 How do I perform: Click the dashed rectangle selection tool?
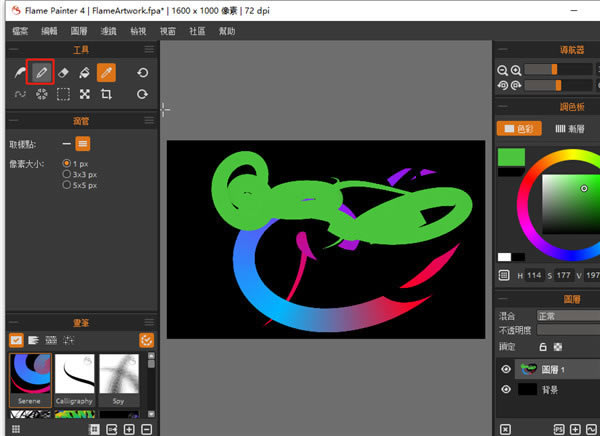63,94
